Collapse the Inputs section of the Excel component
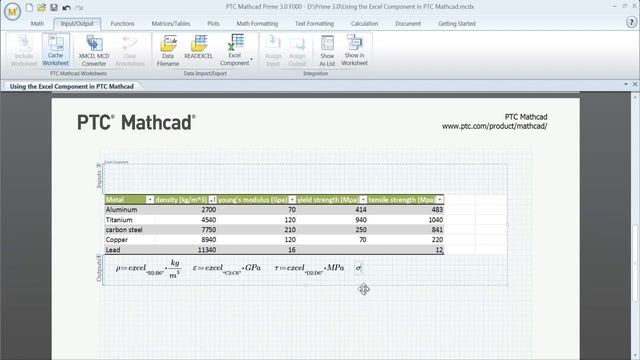The image size is (640, 360). pos(98,165)
